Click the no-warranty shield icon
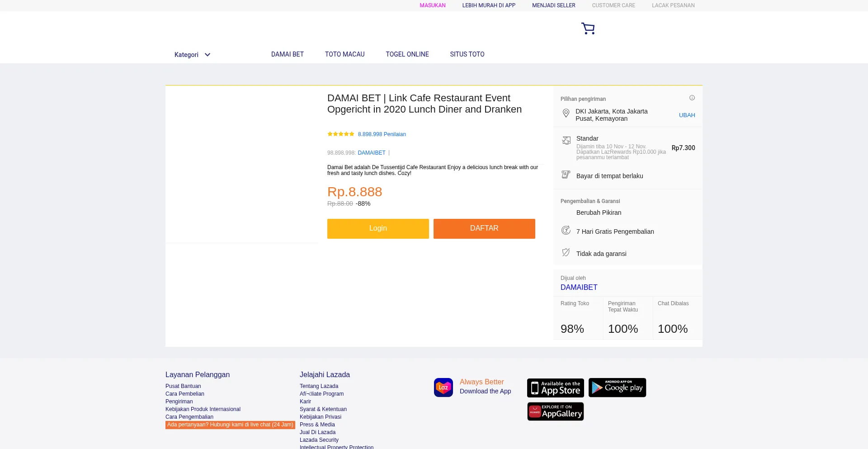 pyautogui.click(x=566, y=252)
